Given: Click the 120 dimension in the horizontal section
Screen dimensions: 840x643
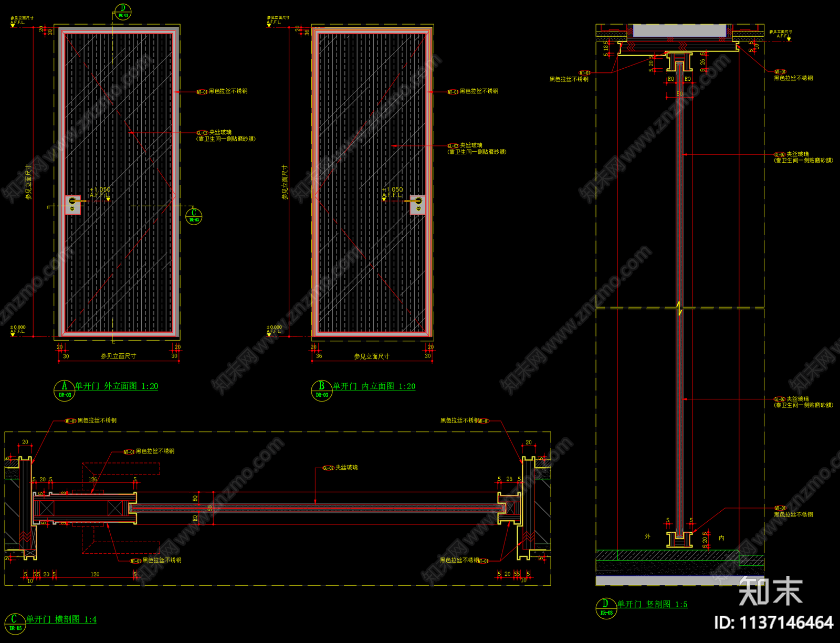Looking at the screenshot, I should [x=95, y=574].
